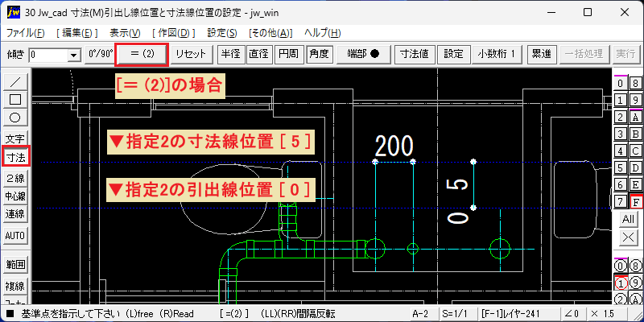Select the circle drawing tool
Image resolution: width=644 pixels, height=322 pixels.
coord(15,118)
